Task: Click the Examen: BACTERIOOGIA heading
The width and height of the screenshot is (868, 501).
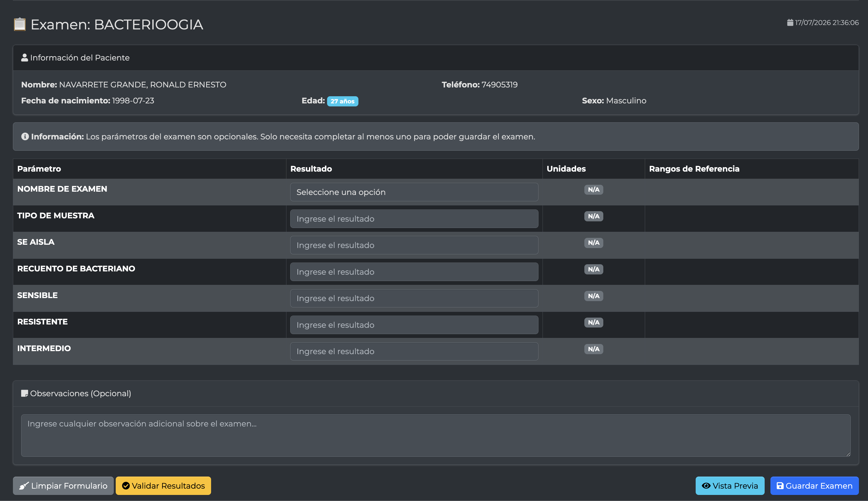Action: pyautogui.click(x=117, y=24)
